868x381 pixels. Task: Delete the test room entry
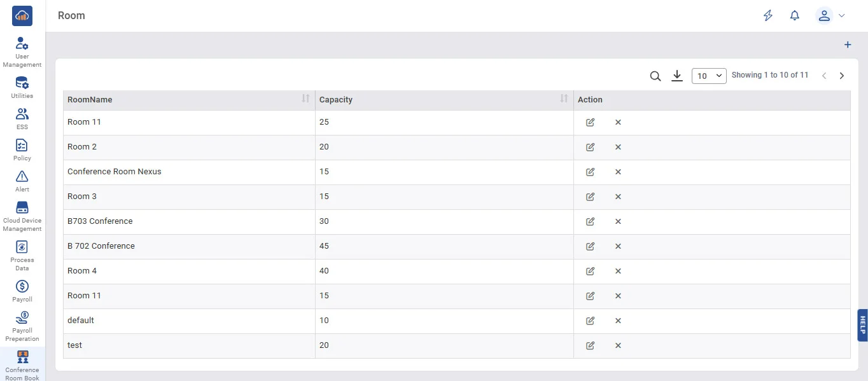[618, 345]
